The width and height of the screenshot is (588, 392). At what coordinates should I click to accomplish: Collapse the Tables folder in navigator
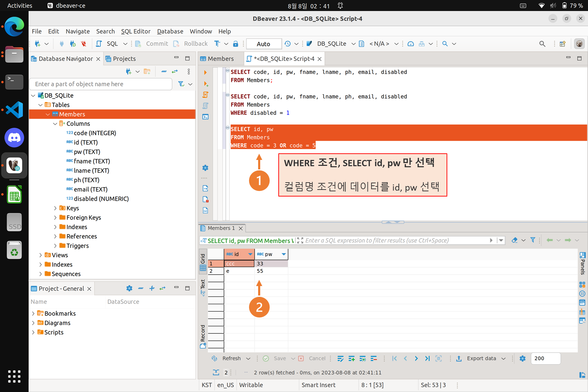(41, 105)
